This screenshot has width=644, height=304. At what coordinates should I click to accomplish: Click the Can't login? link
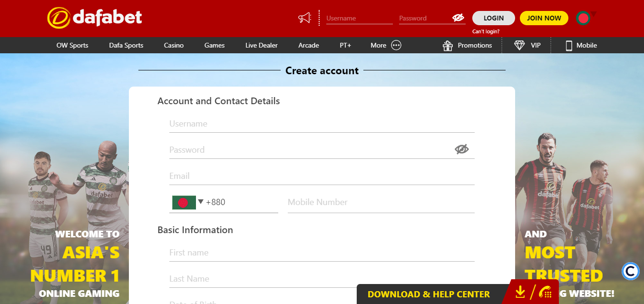pos(486,32)
